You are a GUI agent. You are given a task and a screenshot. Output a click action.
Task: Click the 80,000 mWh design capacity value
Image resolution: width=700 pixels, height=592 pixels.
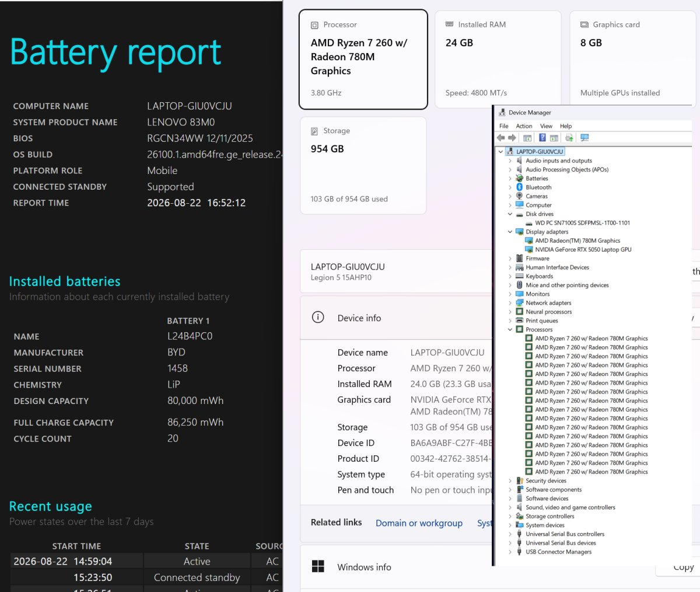pyautogui.click(x=195, y=401)
